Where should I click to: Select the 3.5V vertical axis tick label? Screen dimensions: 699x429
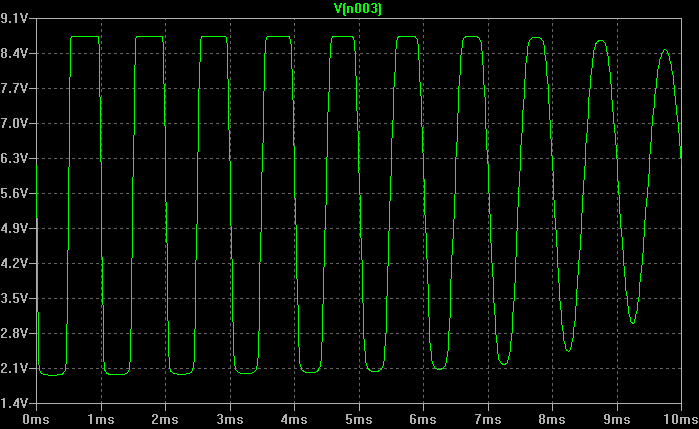point(17,298)
